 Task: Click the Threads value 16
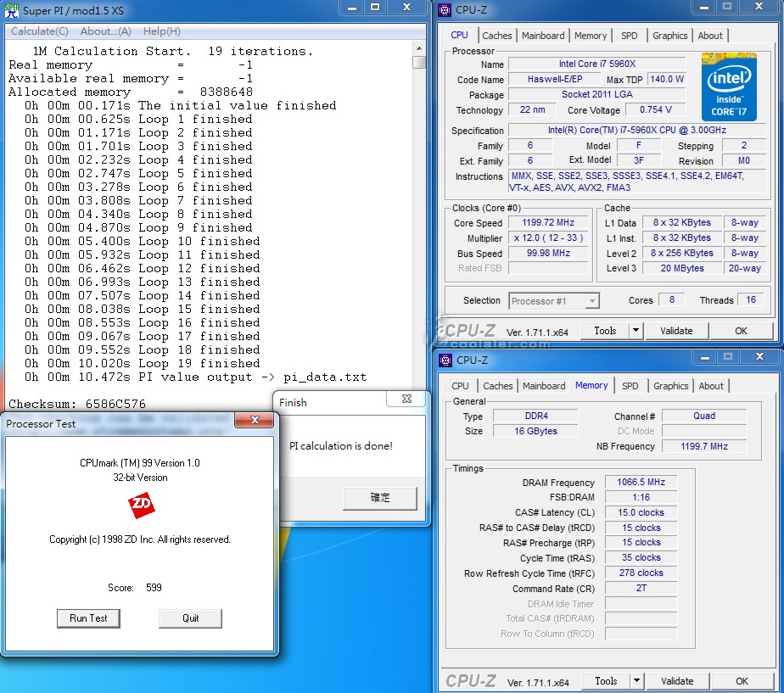coord(751,299)
